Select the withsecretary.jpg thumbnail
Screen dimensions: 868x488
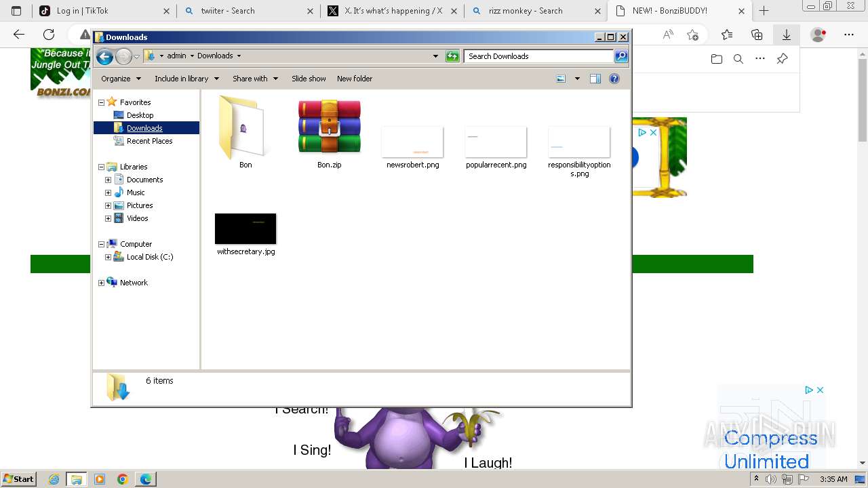point(245,228)
